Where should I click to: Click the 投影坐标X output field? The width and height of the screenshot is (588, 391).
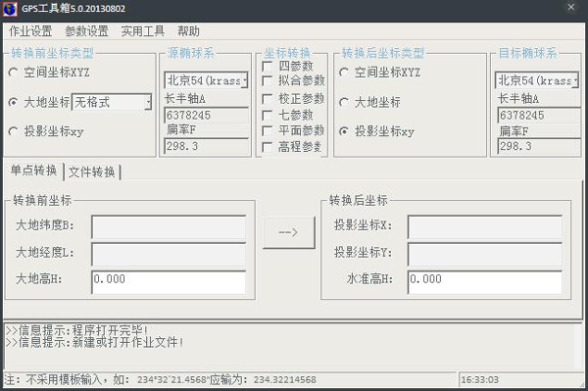coord(485,227)
